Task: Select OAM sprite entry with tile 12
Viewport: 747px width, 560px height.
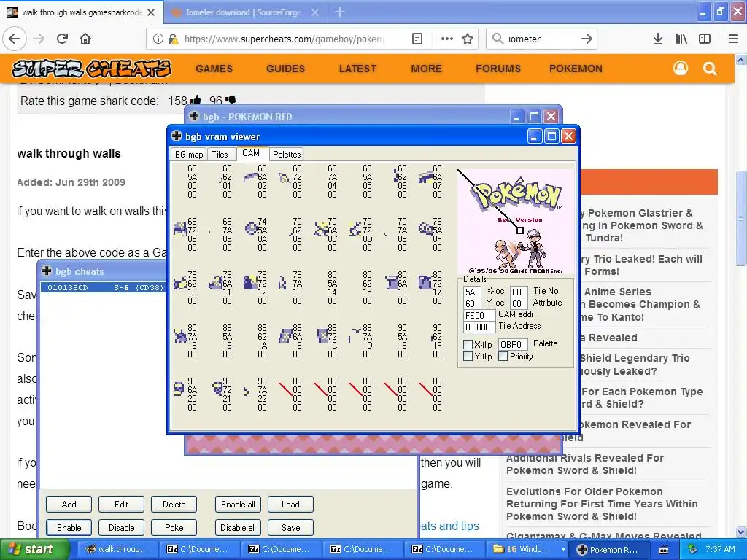Action: (255, 287)
